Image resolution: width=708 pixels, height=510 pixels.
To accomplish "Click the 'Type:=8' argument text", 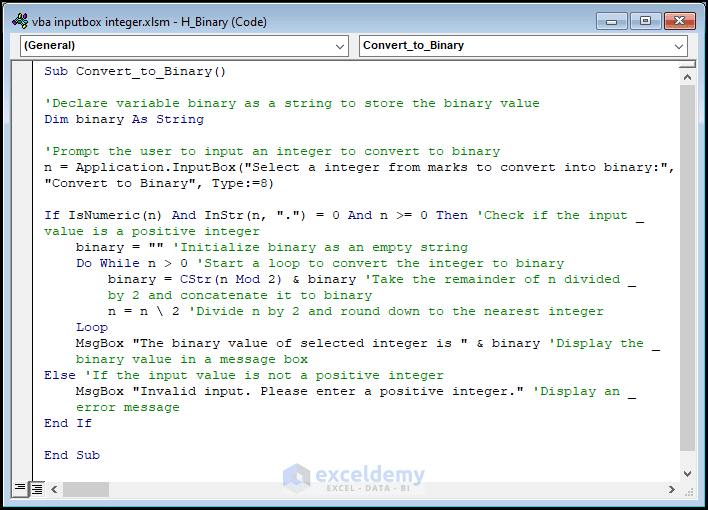I will 240,183.
